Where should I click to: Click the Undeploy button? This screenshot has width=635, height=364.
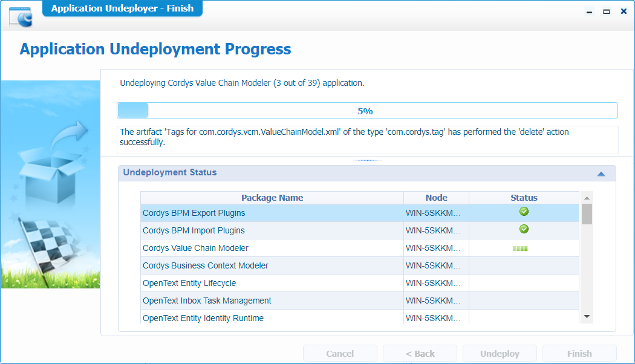tap(500, 354)
